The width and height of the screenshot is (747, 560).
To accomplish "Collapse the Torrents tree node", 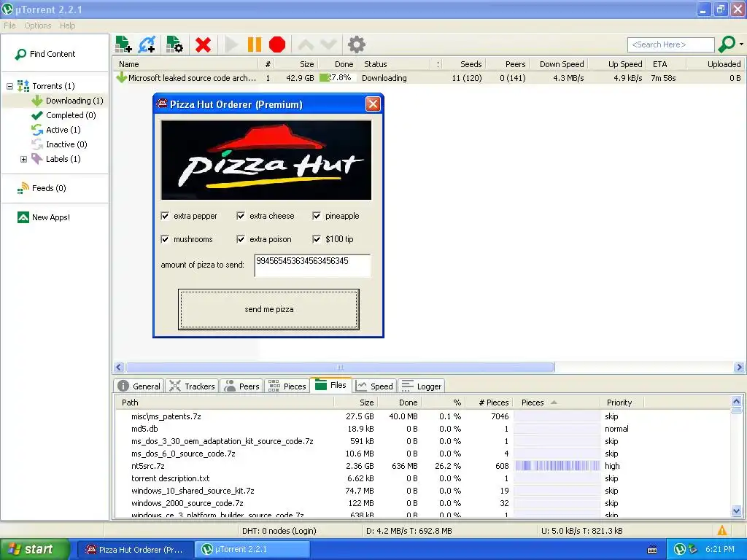I will 9,86.
